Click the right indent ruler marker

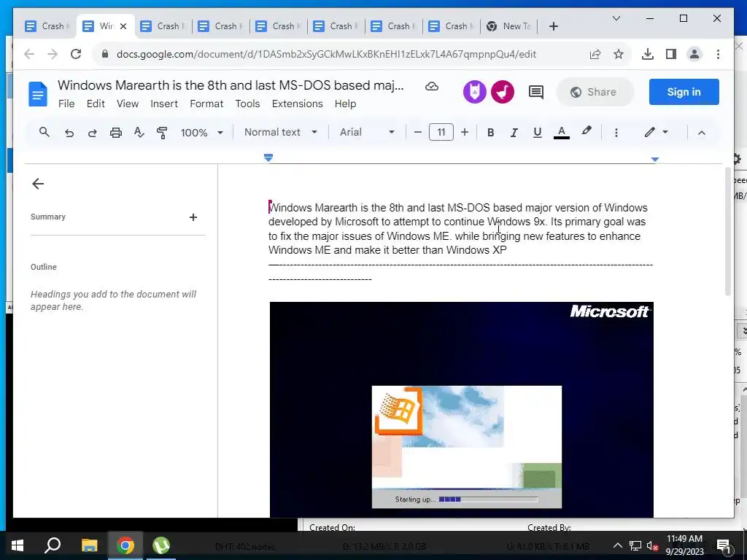click(655, 160)
